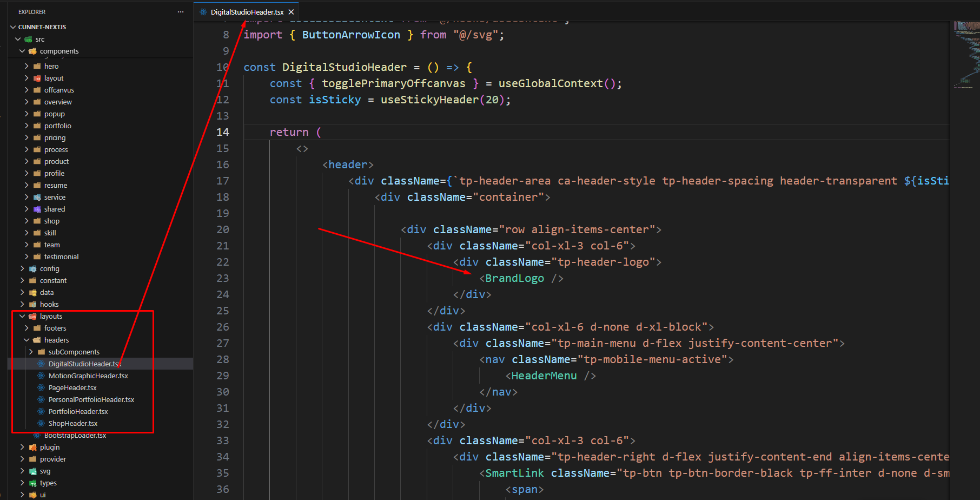Click the minimap code overview

coord(966,54)
